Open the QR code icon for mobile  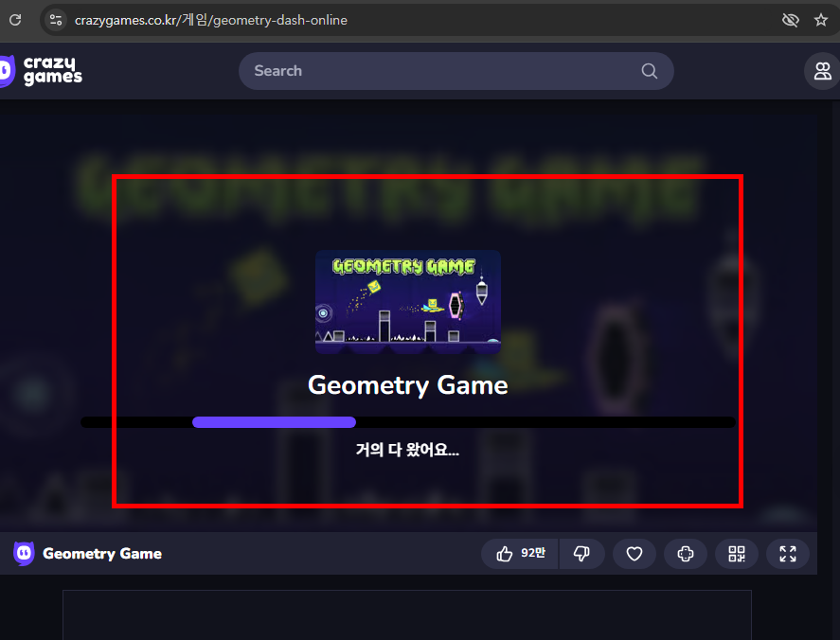[737, 553]
